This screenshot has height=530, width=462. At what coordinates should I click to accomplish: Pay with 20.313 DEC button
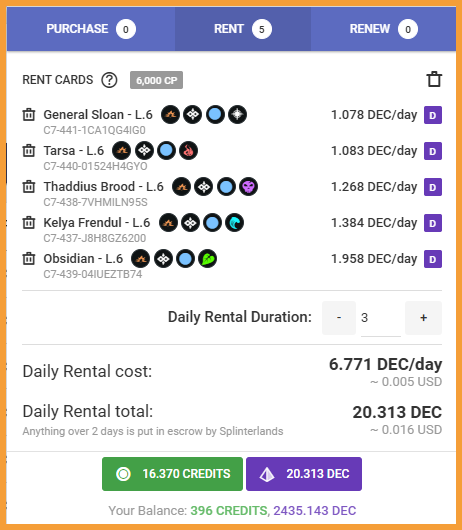point(304,474)
